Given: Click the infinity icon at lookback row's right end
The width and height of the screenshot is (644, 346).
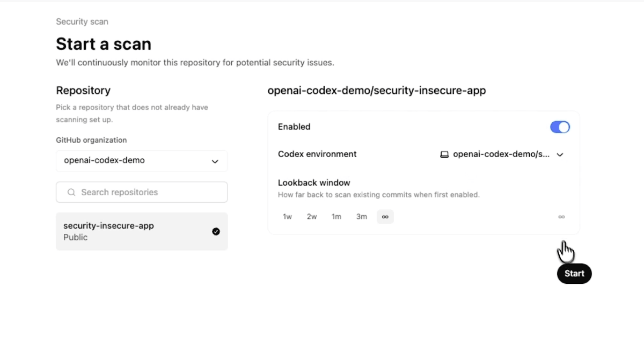Looking at the screenshot, I should point(561,217).
